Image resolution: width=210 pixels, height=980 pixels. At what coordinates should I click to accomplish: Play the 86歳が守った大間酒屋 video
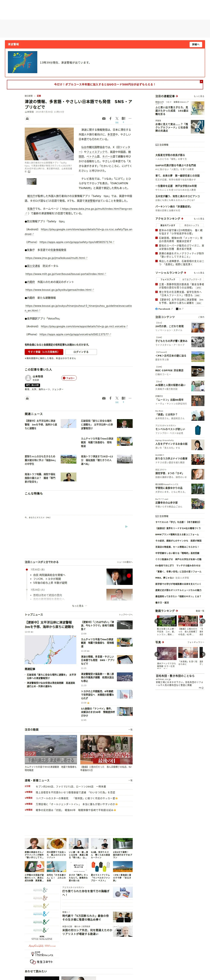point(106,750)
